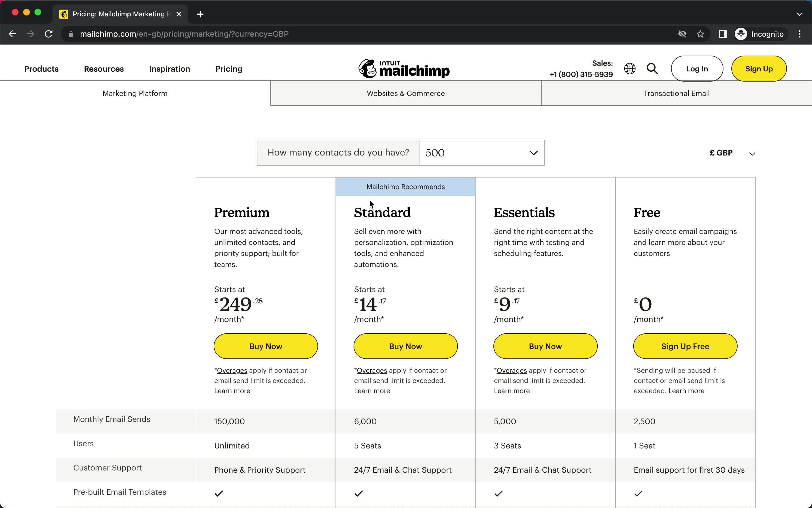Click the Mailchimp logo

[404, 69]
